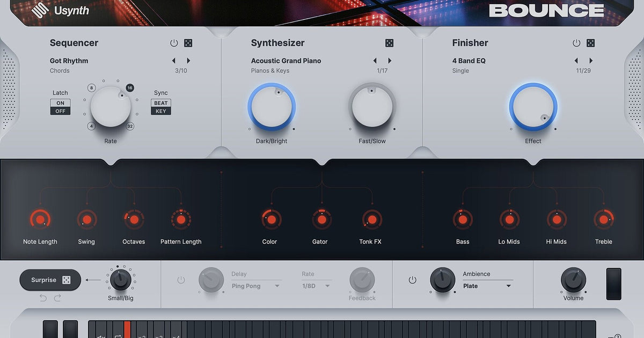Select rate value 32 on Rate dial
Screen dimensions: 644x338
click(x=130, y=126)
